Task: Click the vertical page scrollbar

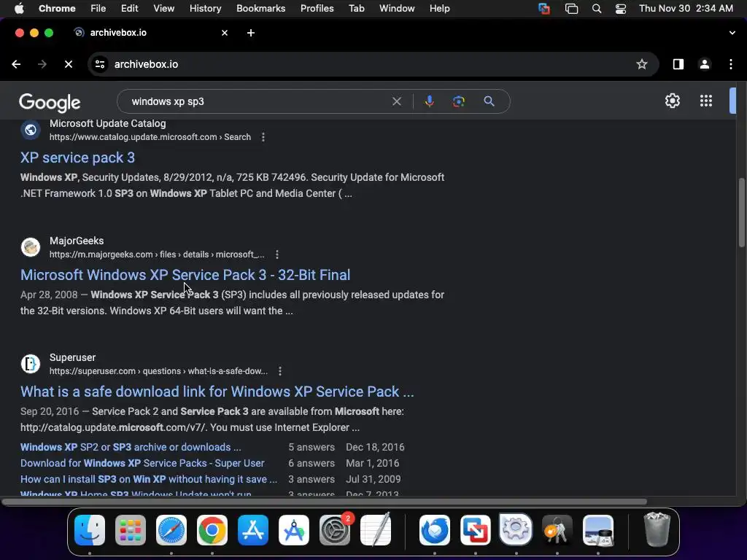Action: pos(741,212)
